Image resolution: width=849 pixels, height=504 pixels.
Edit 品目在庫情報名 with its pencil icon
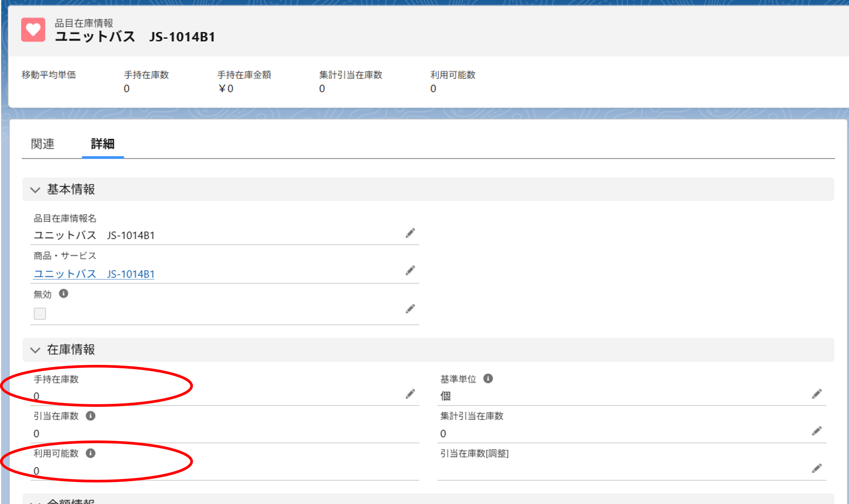click(410, 233)
